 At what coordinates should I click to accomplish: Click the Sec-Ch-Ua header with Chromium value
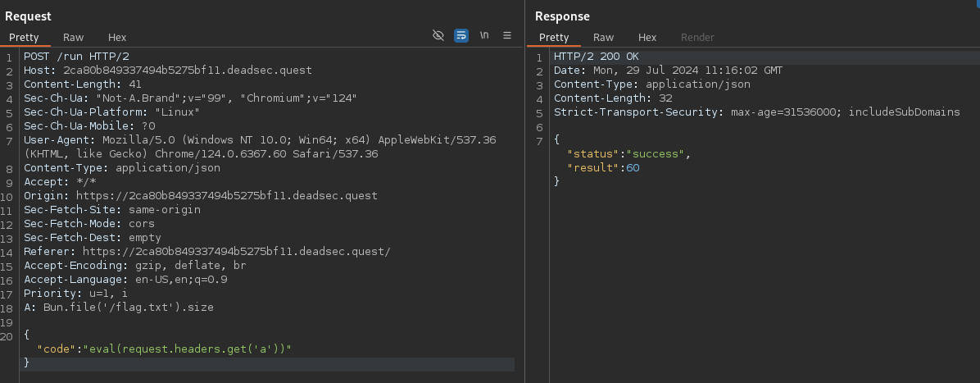coord(190,98)
